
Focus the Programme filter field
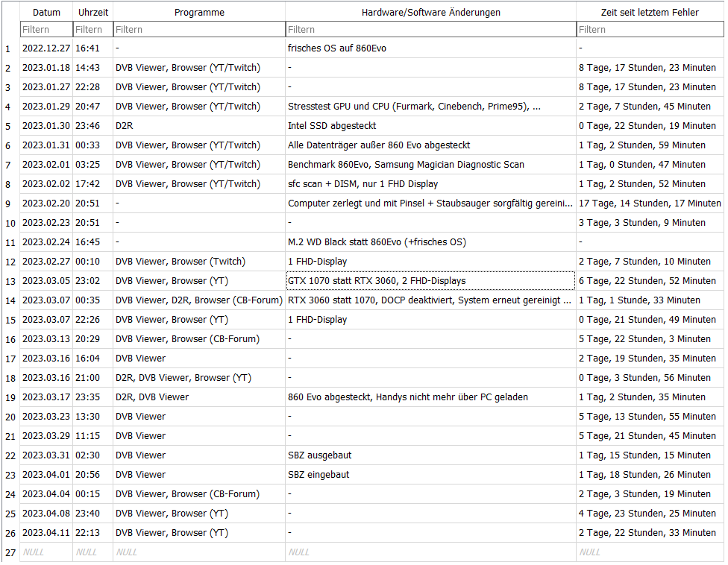click(199, 29)
